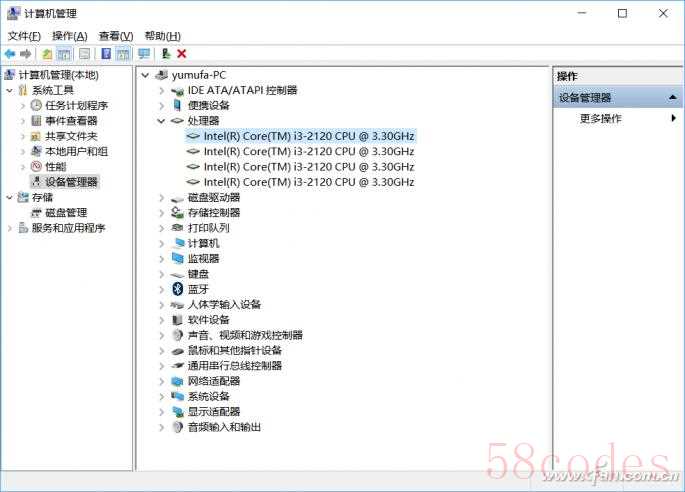Click the 本地用户和组 icon
The height and width of the screenshot is (492, 685).
pyautogui.click(x=36, y=151)
